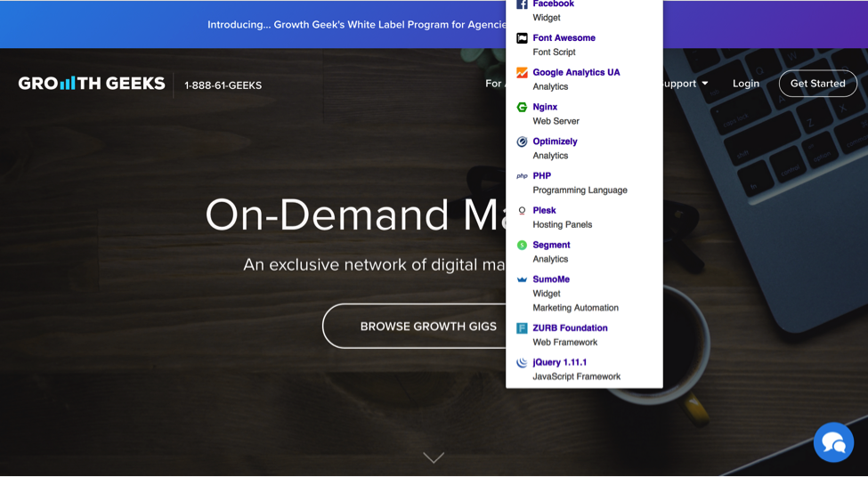868x477 pixels.
Task: Open the Facebook technology link
Action: [553, 4]
